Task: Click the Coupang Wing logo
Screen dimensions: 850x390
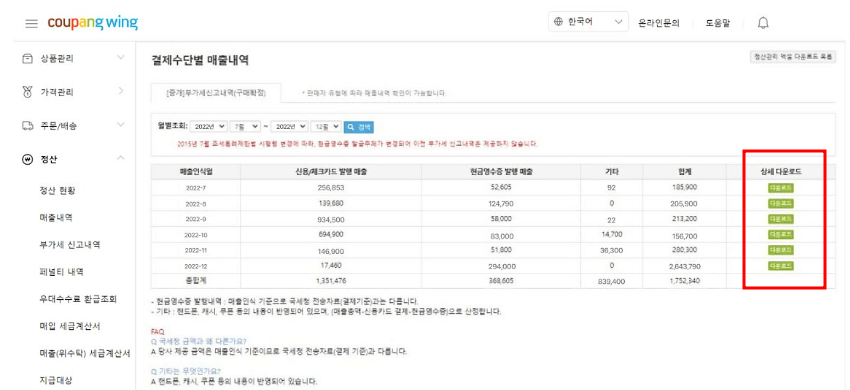Action: (92, 23)
